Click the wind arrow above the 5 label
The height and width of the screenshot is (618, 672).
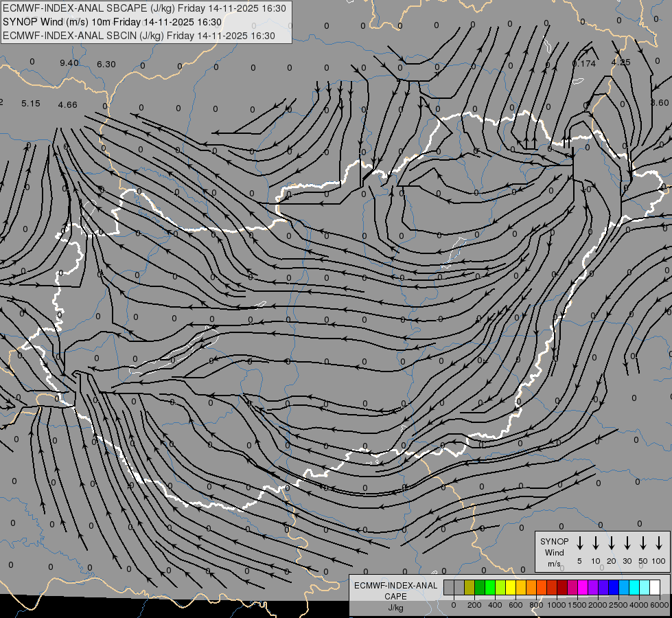click(x=579, y=542)
